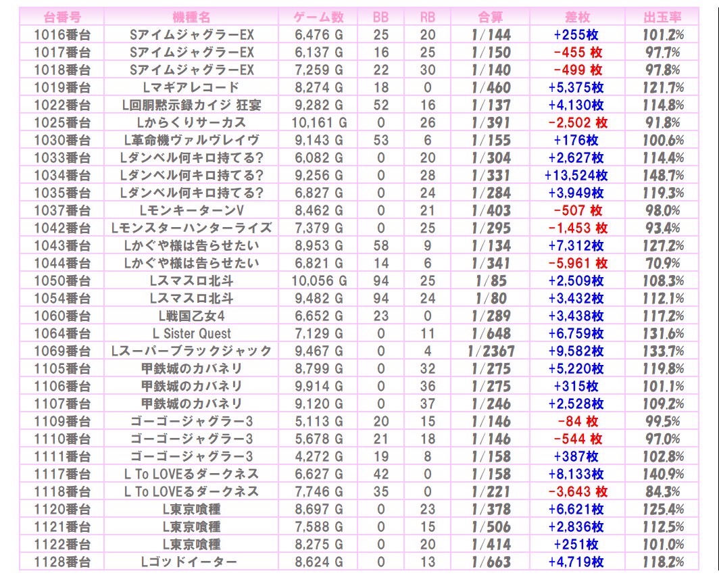Click the 1/460 combined probability
The width and height of the screenshot is (719, 588).
[491, 88]
